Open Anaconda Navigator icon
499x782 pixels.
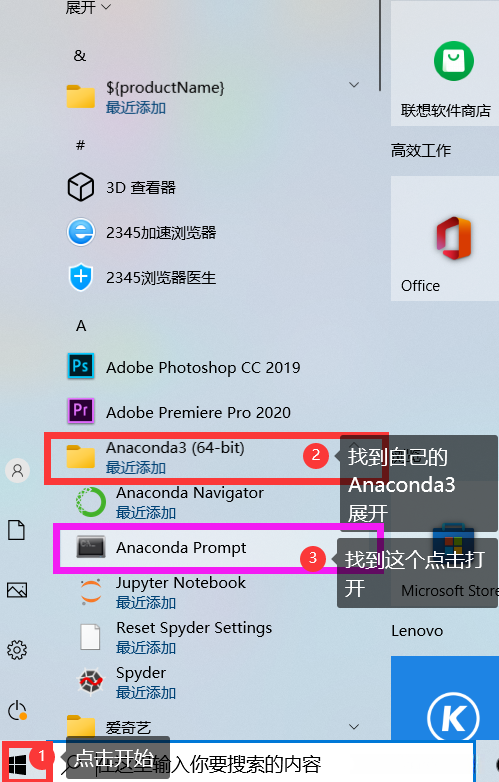point(91,502)
